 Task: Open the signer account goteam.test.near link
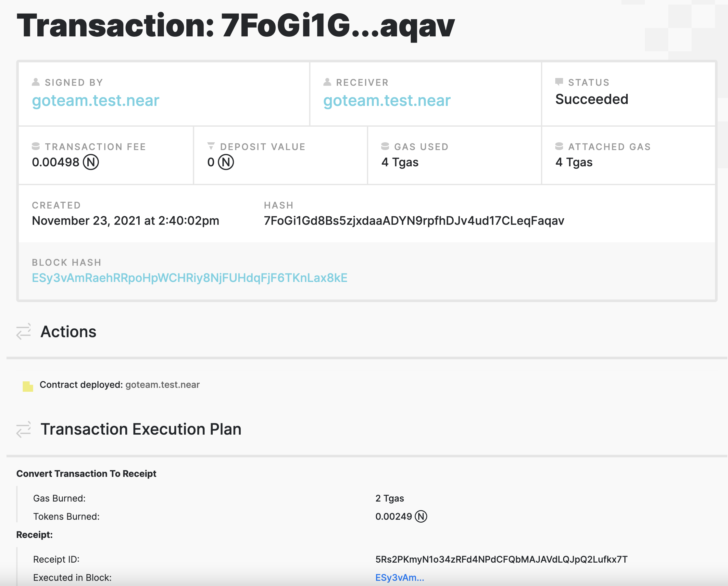(95, 101)
